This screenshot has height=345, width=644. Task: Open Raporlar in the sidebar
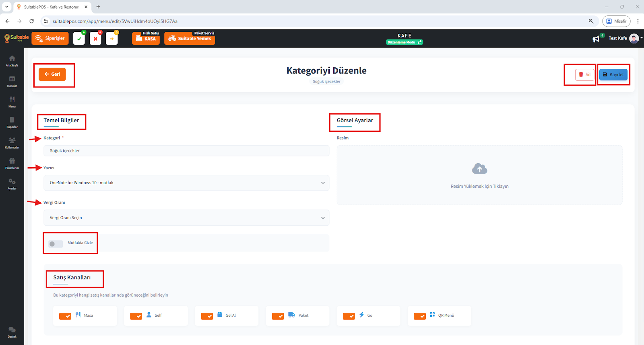click(x=12, y=123)
